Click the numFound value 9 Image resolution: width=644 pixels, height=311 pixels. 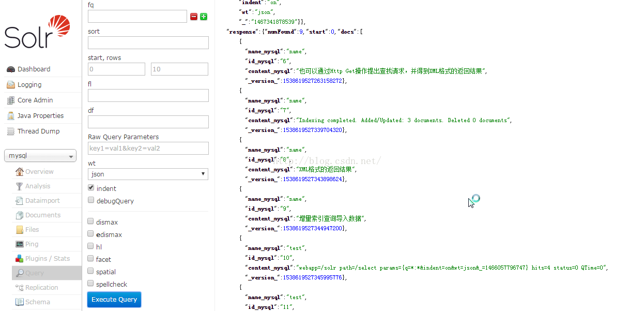point(301,32)
